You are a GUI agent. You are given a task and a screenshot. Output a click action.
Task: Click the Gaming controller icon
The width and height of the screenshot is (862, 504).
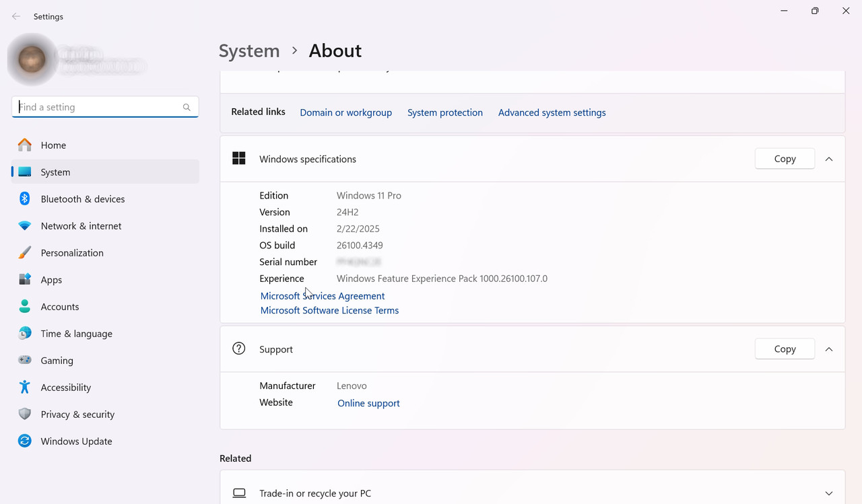pos(25,360)
